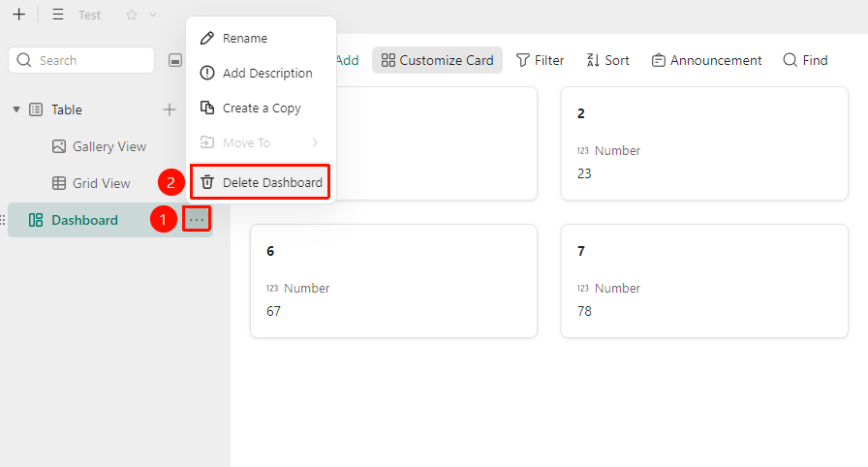
Task: Click Number field label in card 6
Action: [307, 289]
